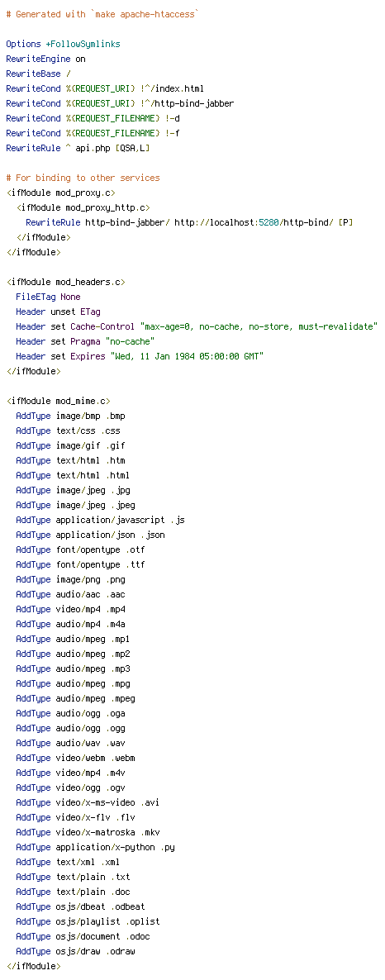This screenshot has height=980, width=385.
Task: Click the Expires date string 'Wed, 11 Jan 1984'
Action: point(188,356)
